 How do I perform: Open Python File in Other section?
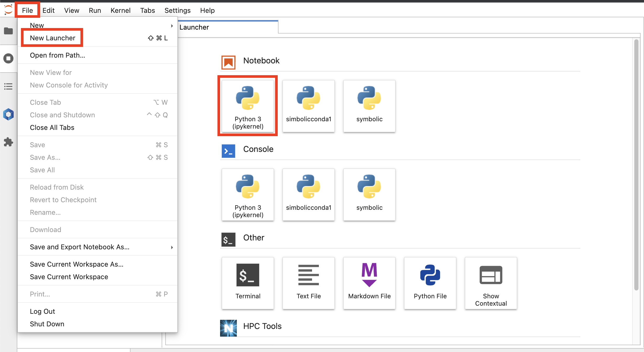(x=429, y=281)
